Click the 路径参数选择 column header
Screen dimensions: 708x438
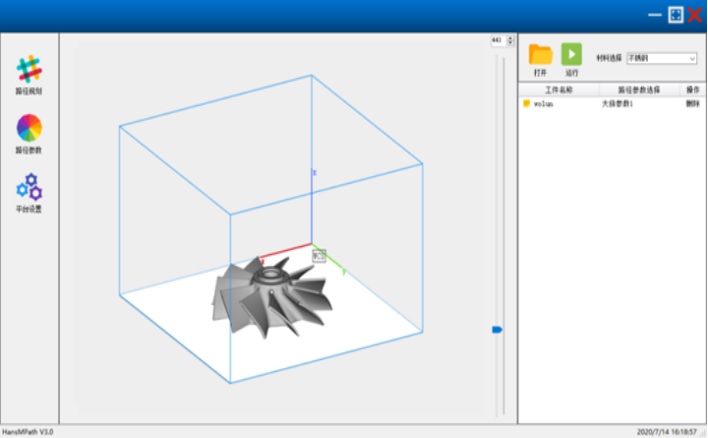click(x=639, y=90)
